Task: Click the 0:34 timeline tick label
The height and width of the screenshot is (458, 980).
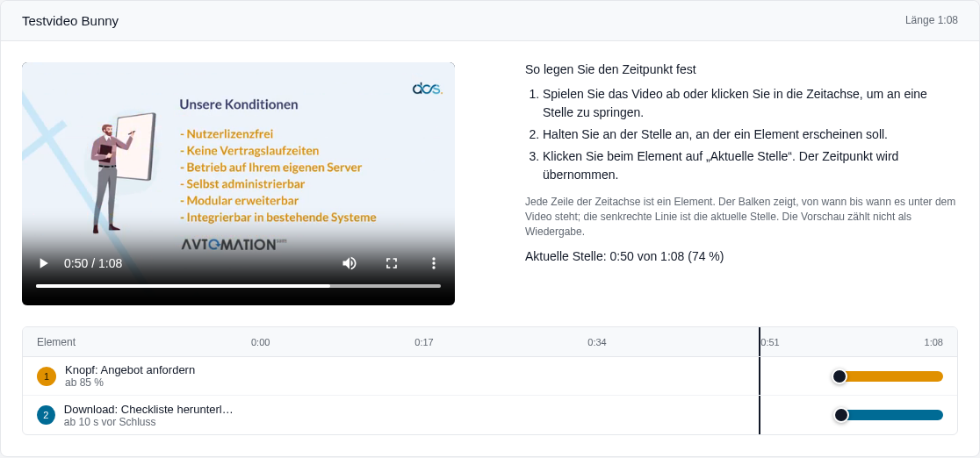Action: pyautogui.click(x=597, y=342)
